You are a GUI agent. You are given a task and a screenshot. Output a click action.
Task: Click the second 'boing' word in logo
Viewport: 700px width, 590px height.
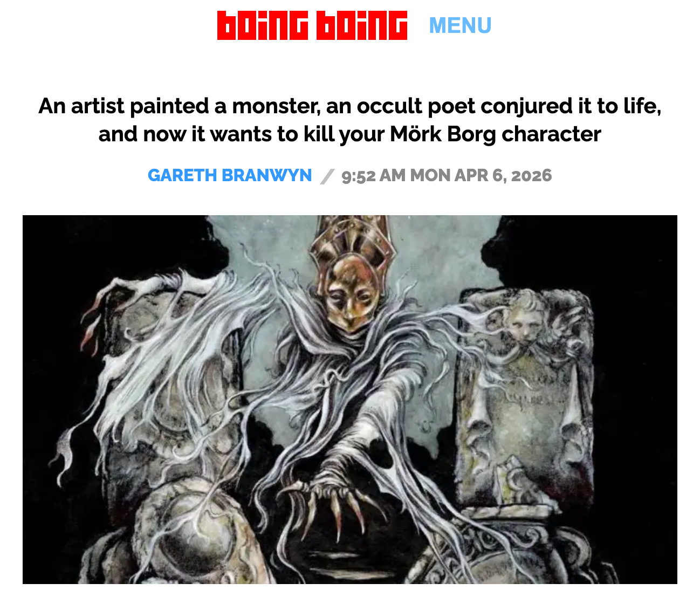coord(362,25)
